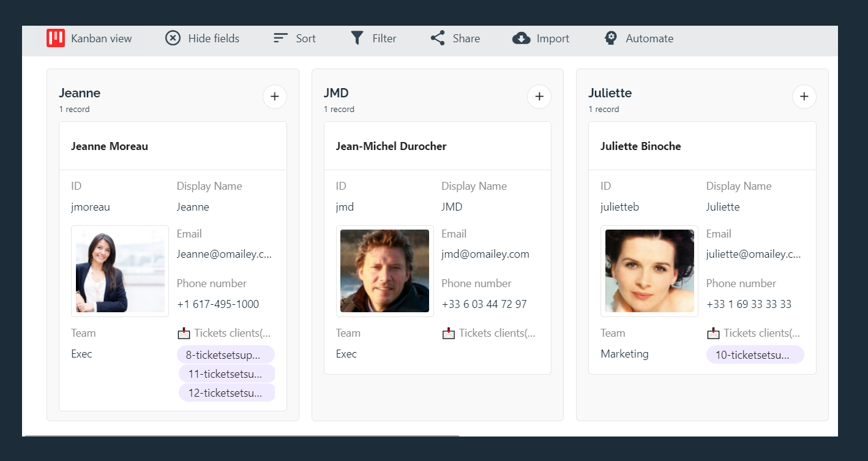This screenshot has width=868, height=461.
Task: Click the tickets envelope icon on Jeanne's card
Action: point(184,334)
